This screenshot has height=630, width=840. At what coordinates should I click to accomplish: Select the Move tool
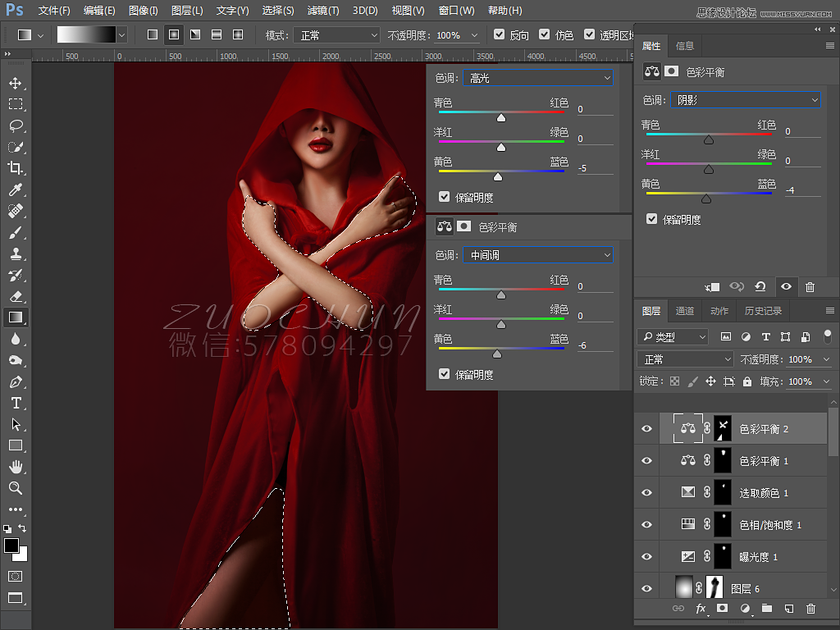click(x=16, y=83)
